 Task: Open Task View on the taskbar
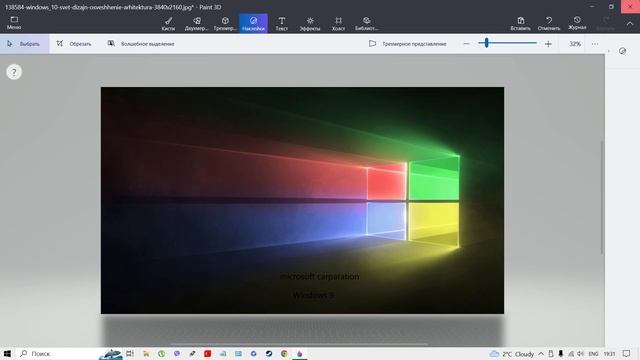coord(130,354)
